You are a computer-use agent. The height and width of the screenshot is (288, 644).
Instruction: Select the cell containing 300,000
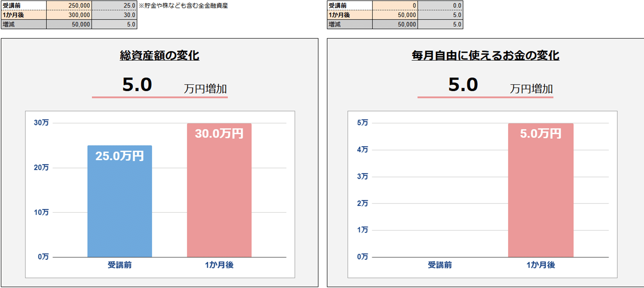pyautogui.click(x=69, y=15)
